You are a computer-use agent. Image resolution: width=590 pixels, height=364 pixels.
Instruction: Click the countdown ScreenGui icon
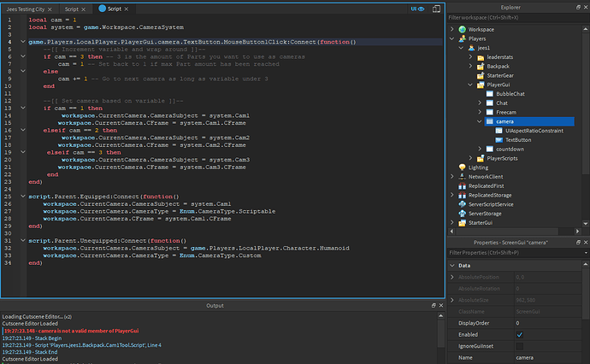coord(490,149)
